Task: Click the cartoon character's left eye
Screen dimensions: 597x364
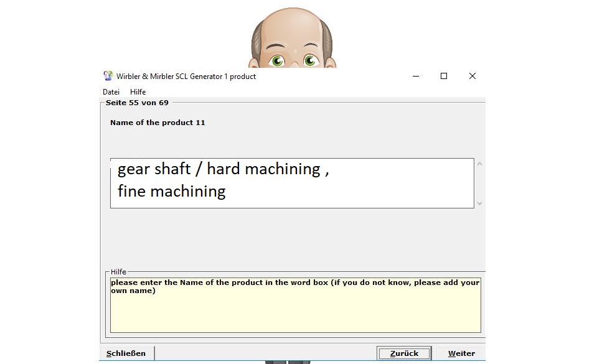Action: [276, 60]
